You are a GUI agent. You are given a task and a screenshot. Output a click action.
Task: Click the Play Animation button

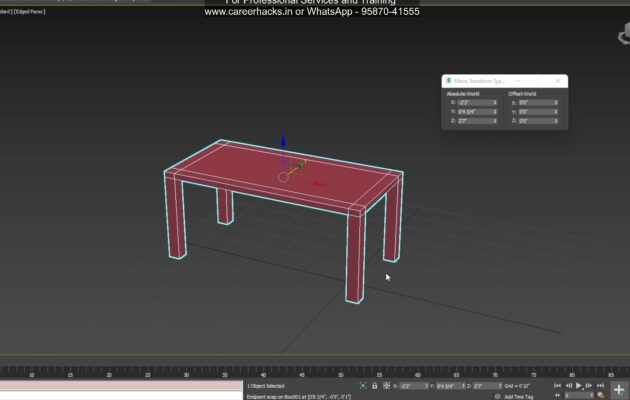coord(578,386)
